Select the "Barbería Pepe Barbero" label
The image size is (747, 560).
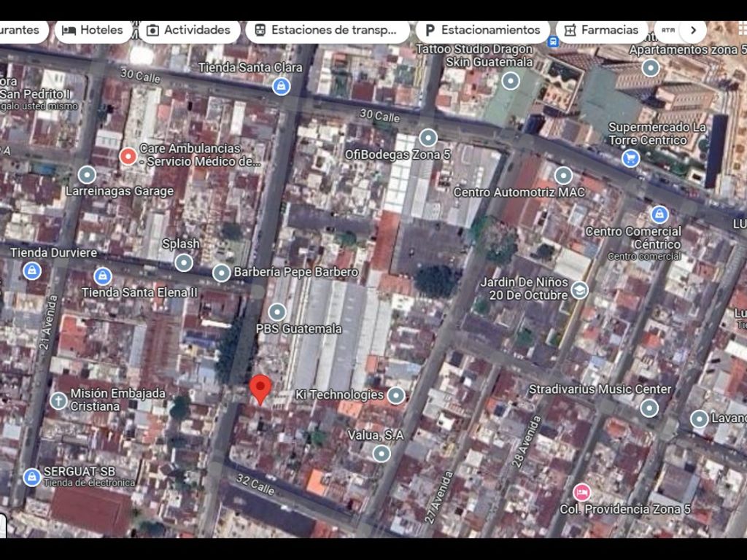(296, 273)
